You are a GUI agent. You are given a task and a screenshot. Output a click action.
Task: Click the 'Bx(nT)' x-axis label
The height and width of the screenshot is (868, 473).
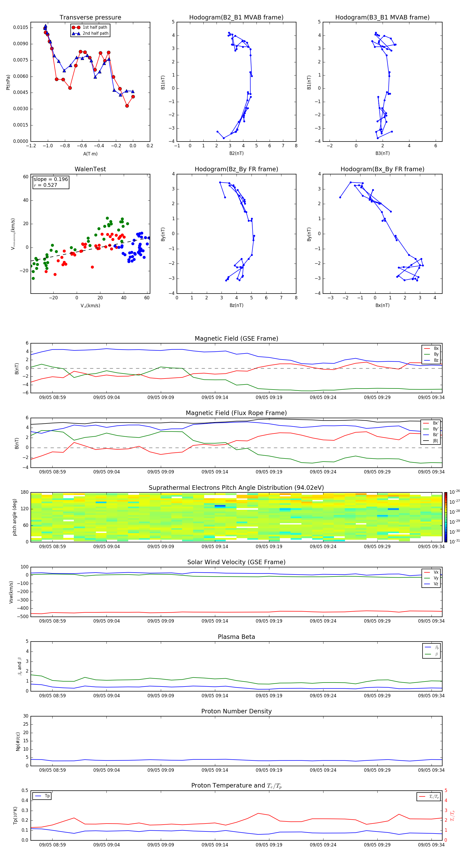pos(382,305)
